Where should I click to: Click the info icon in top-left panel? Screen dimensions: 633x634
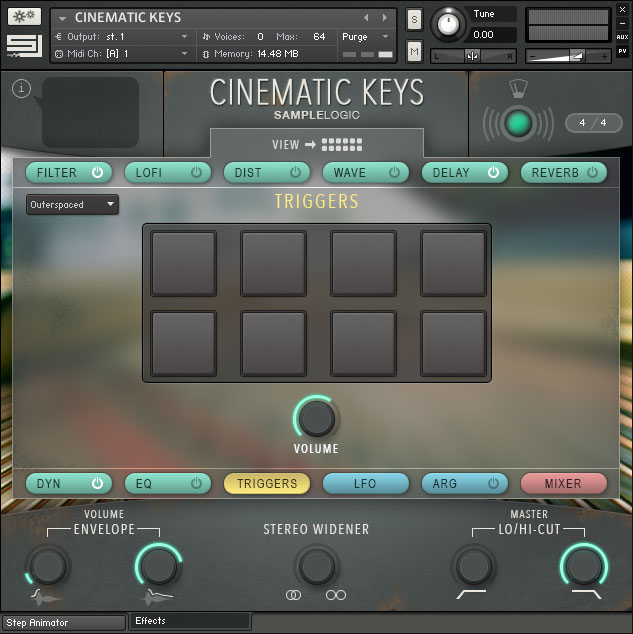click(22, 89)
